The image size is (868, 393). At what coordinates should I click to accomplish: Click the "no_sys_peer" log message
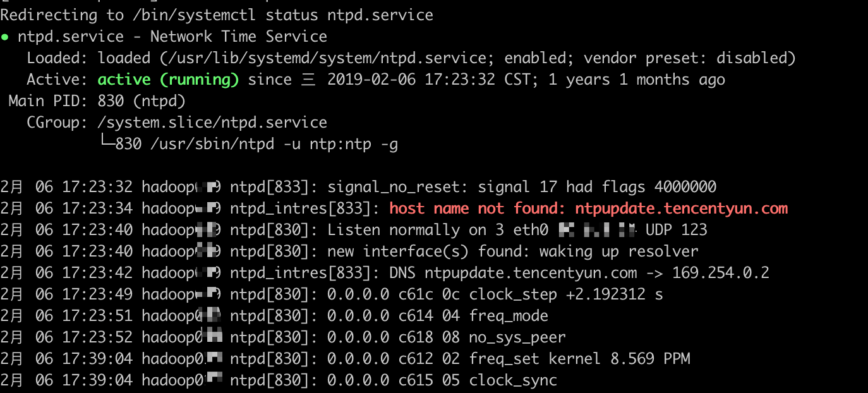(517, 337)
